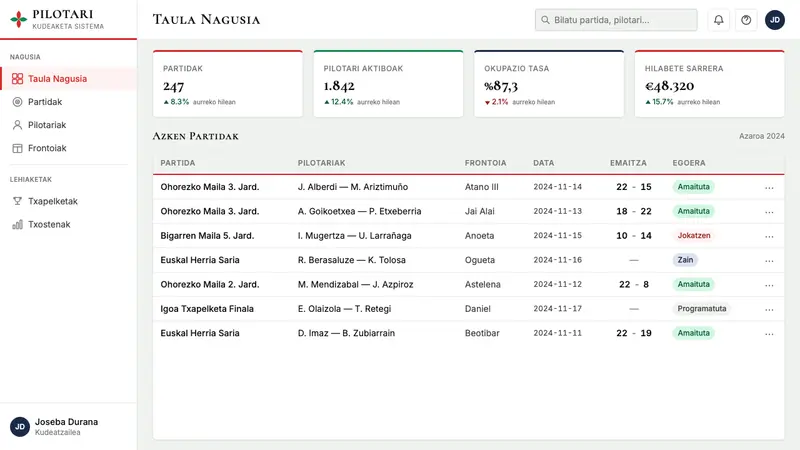Open the Hilabete Sarrera stat card
The width and height of the screenshot is (800, 450).
tap(710, 84)
